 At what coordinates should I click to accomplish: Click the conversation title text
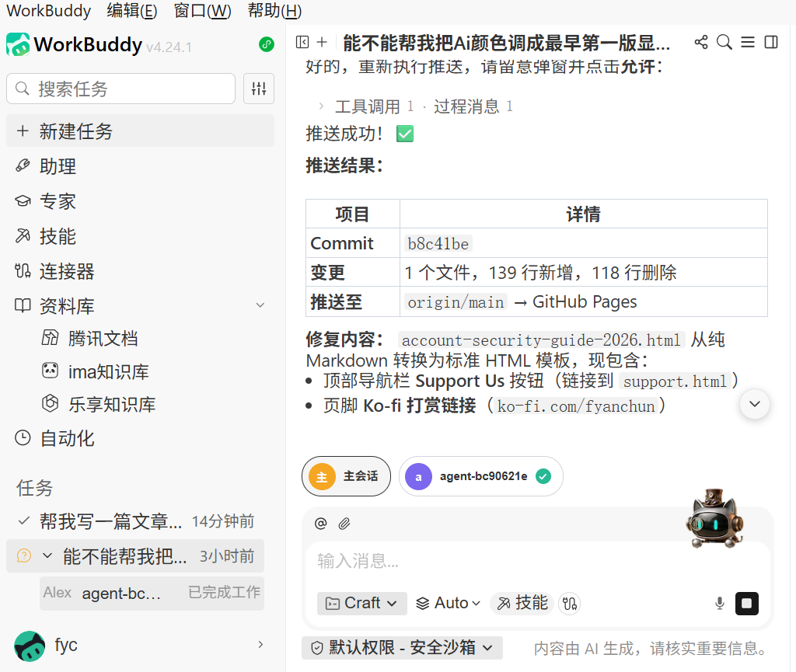pyautogui.click(x=506, y=43)
